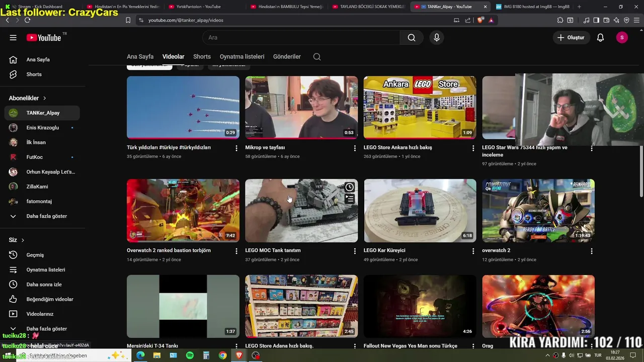Open the YouTube hamburger guide menu
The image size is (644, 362).
click(13, 38)
